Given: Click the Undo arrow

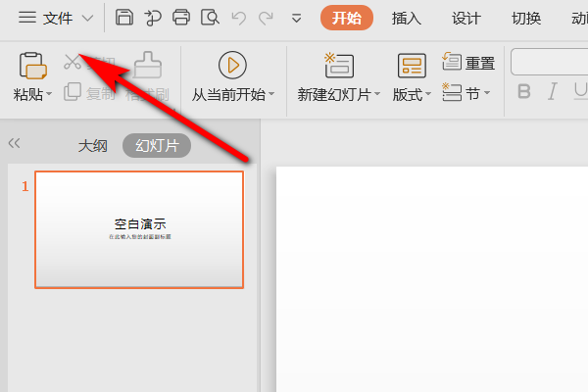Looking at the screenshot, I should (237, 18).
